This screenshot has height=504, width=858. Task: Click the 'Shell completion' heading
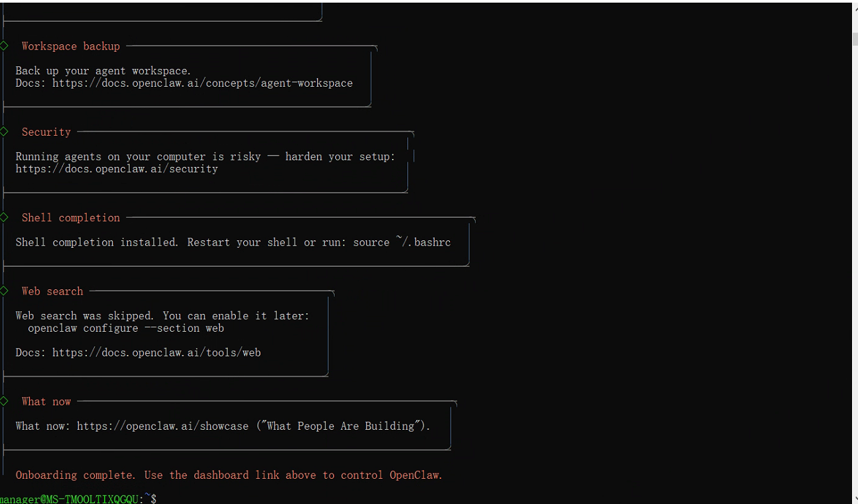point(71,218)
